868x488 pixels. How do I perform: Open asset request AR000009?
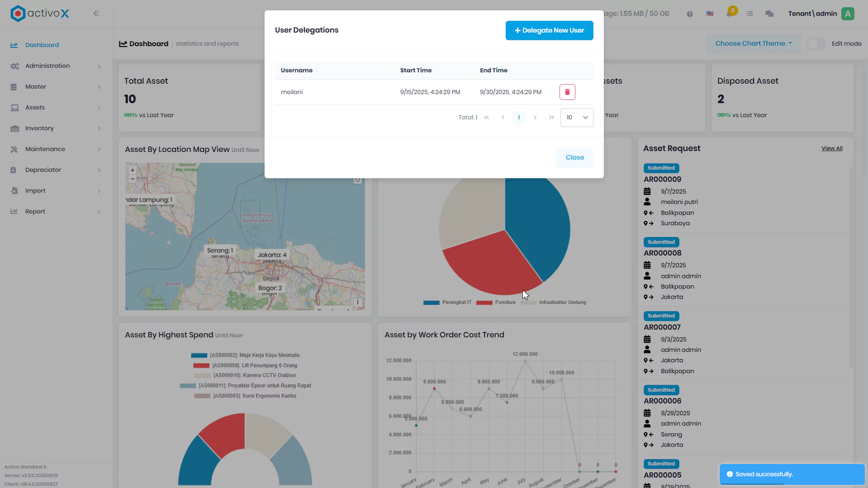pyautogui.click(x=662, y=180)
